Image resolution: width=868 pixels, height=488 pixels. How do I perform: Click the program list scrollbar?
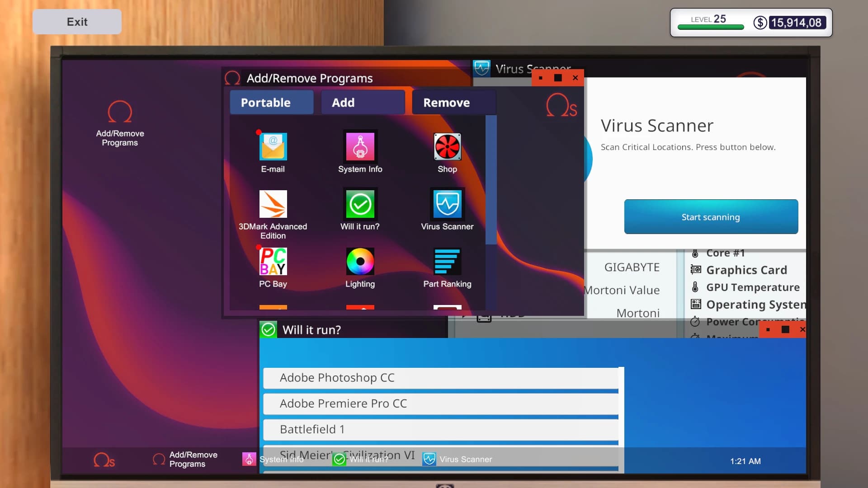[x=491, y=180]
